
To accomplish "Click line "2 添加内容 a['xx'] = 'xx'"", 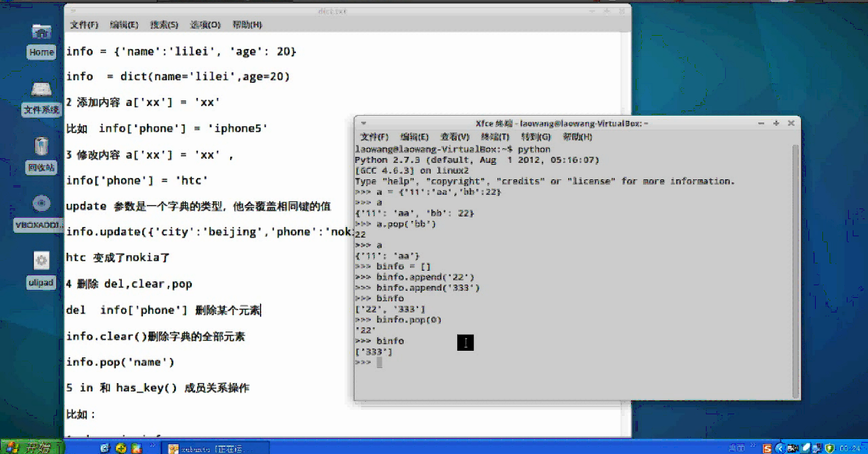I will [142, 103].
